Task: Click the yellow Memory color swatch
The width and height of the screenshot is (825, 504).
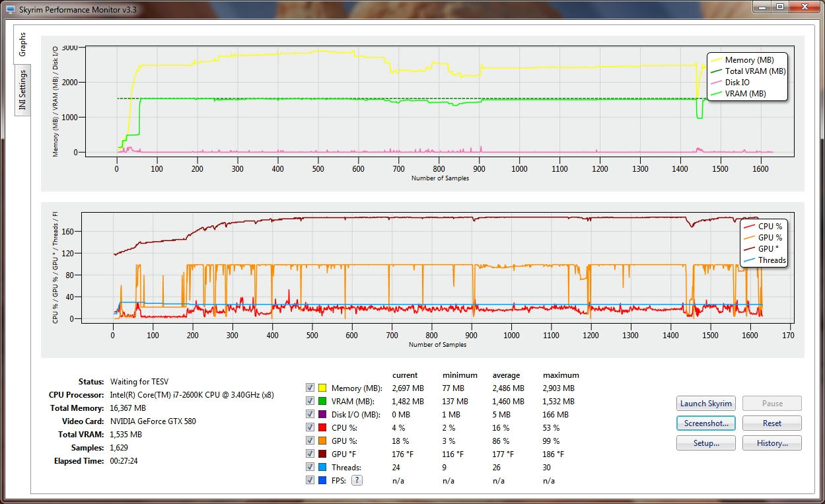Action: pyautogui.click(x=323, y=388)
